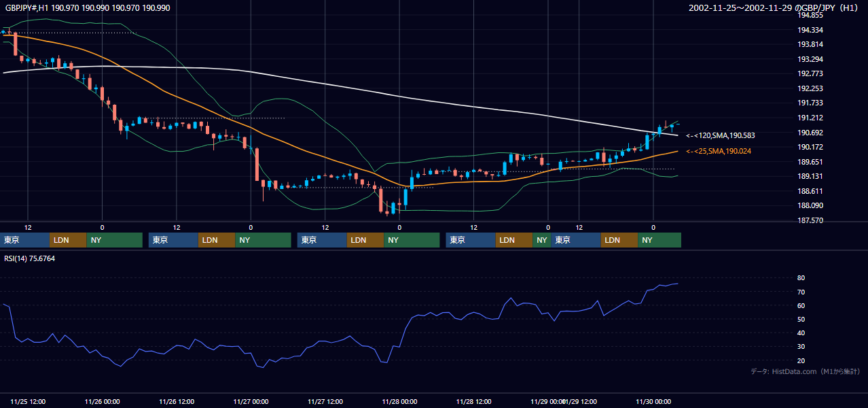Click the 11/25 12:00 time axis label
The width and height of the screenshot is (868, 408).
click(x=28, y=401)
